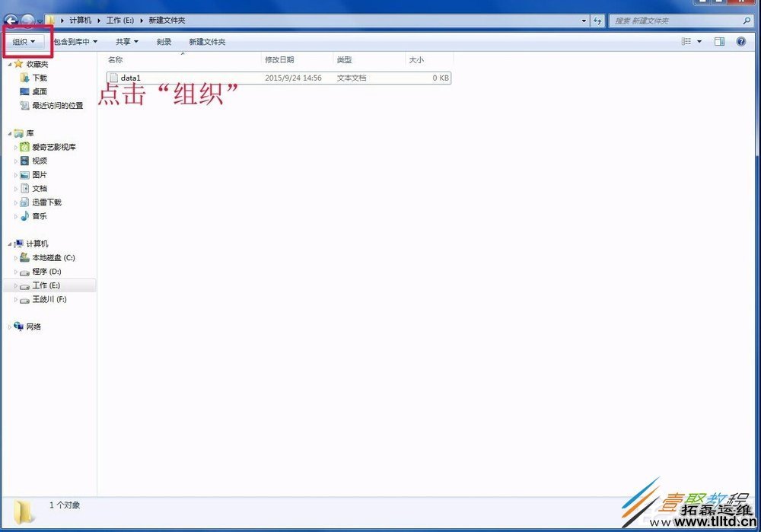The height and width of the screenshot is (532, 761).
Task: Expand the 本地磁盘 (C:) tree item
Action: (x=15, y=257)
